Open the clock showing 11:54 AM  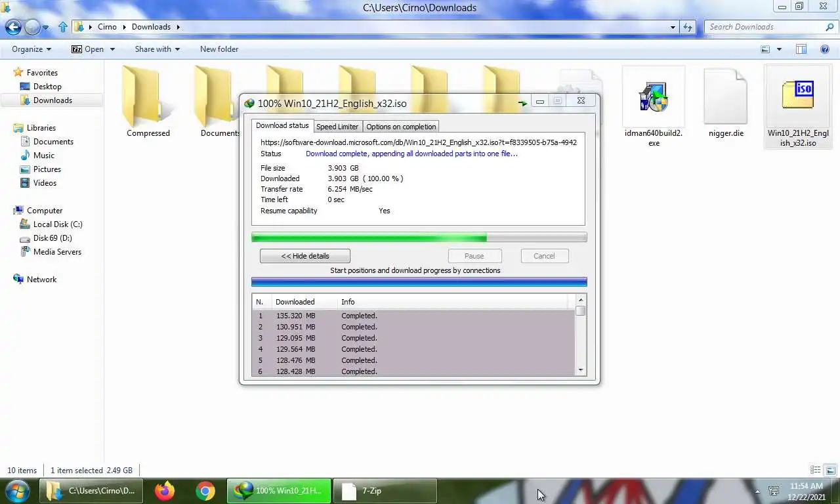(x=807, y=491)
